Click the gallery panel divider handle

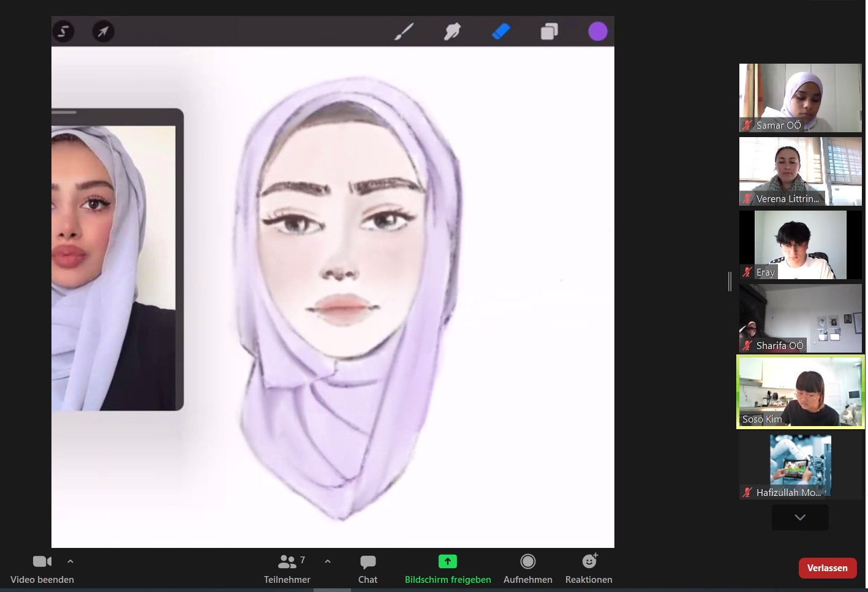point(730,282)
